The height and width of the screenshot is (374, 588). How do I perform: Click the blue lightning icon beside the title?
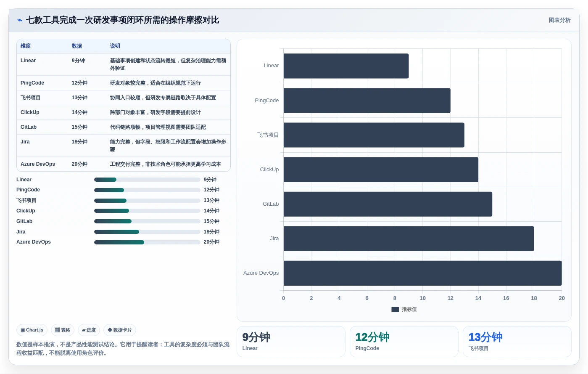pyautogui.click(x=19, y=20)
